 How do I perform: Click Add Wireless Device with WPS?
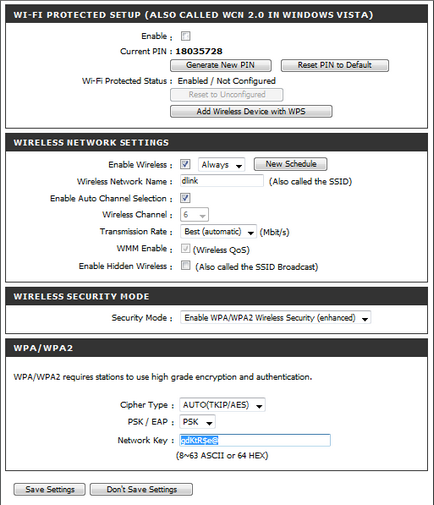coord(251,111)
